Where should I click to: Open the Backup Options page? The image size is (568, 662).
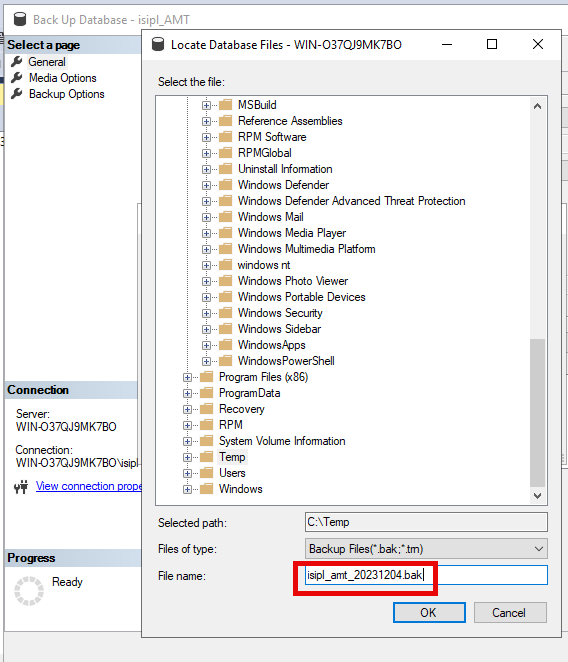coord(67,94)
